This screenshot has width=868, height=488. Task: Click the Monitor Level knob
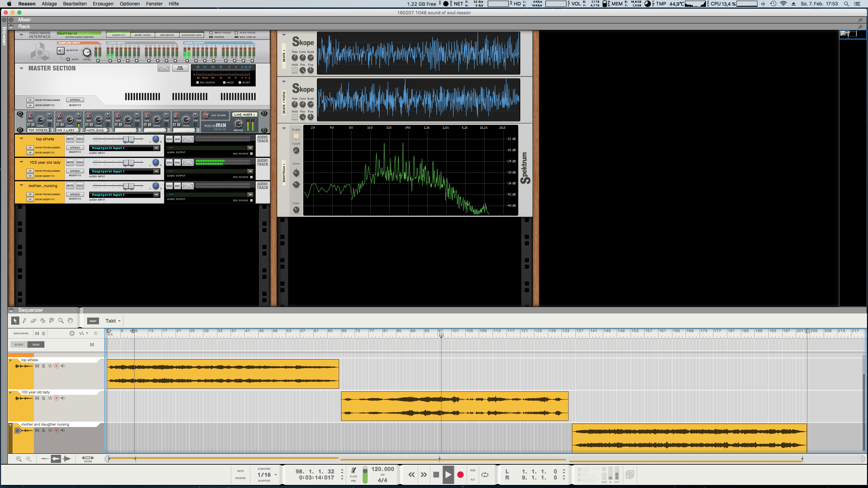[87, 52]
